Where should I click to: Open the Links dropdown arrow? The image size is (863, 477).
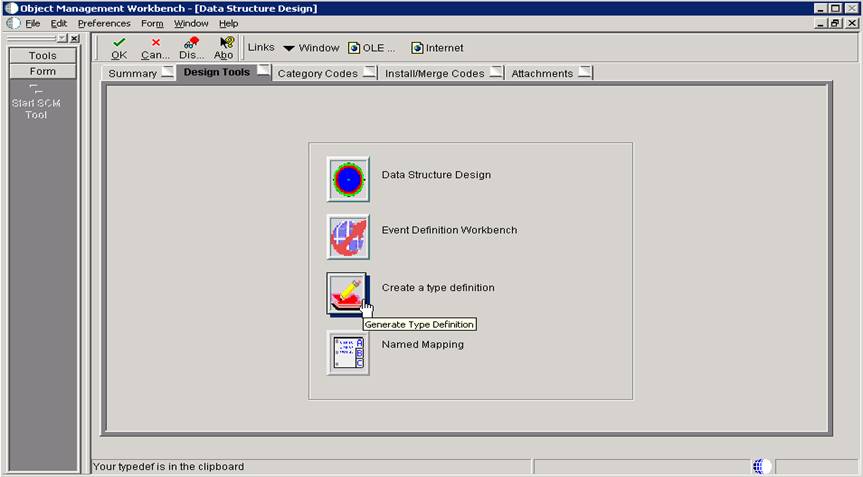click(288, 48)
